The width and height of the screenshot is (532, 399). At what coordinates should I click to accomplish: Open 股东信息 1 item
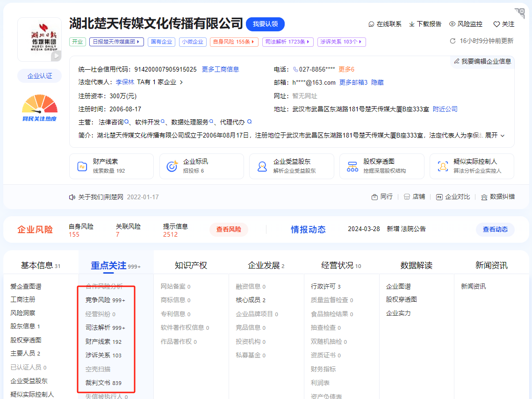pyautogui.click(x=25, y=326)
